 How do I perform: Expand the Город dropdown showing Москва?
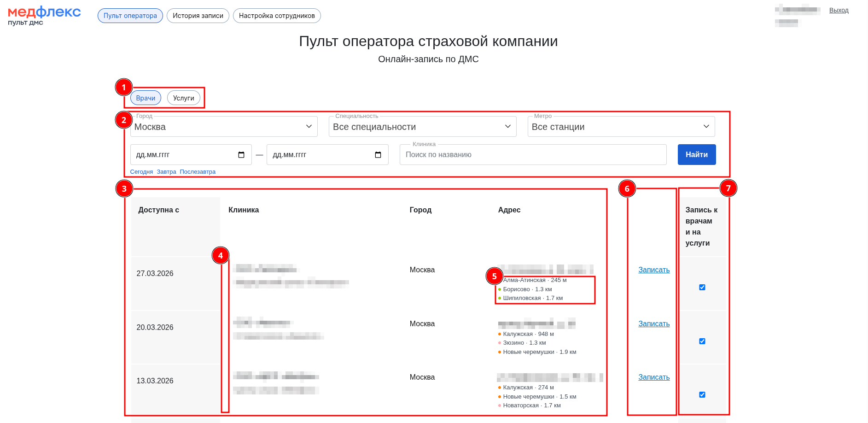coord(224,127)
